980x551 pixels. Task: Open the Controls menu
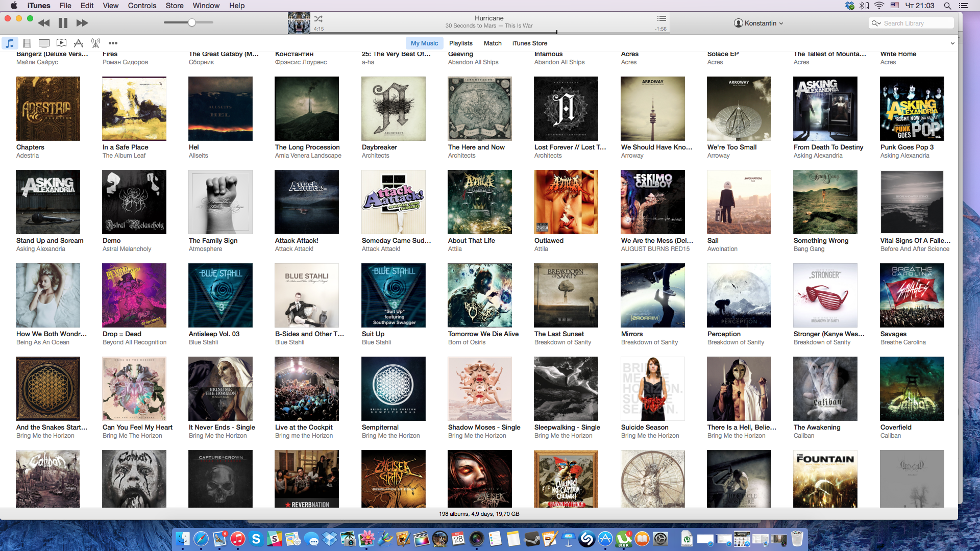(x=142, y=6)
